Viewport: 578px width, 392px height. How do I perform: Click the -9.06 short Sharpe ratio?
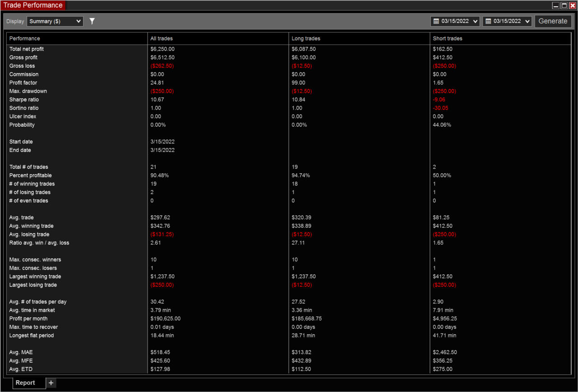tap(439, 100)
